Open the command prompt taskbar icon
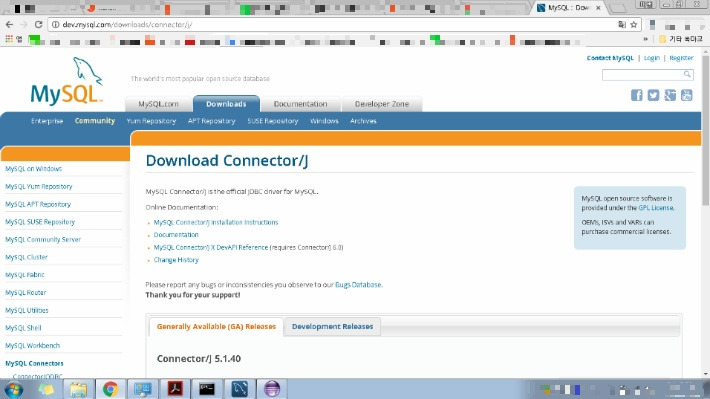Viewport: 710px width, 399px height. pos(207,389)
